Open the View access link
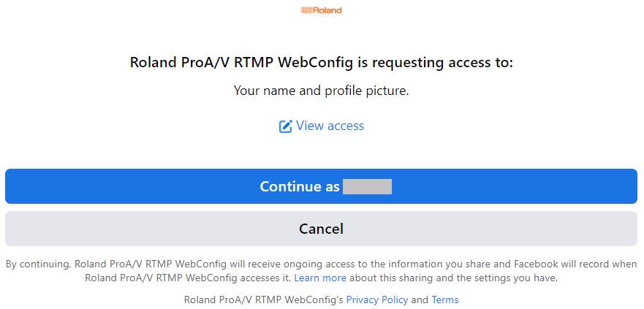 [330, 126]
